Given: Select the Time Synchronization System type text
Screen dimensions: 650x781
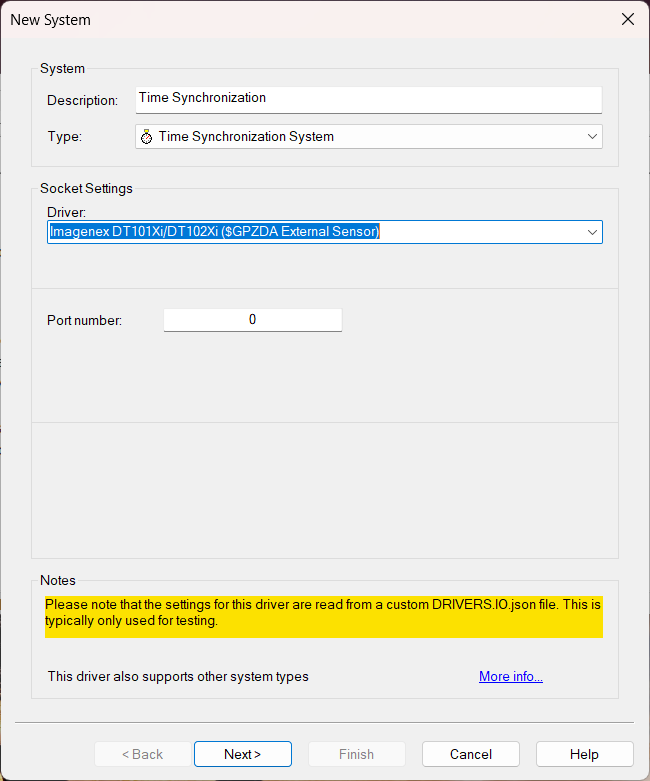Looking at the screenshot, I should (x=246, y=136).
